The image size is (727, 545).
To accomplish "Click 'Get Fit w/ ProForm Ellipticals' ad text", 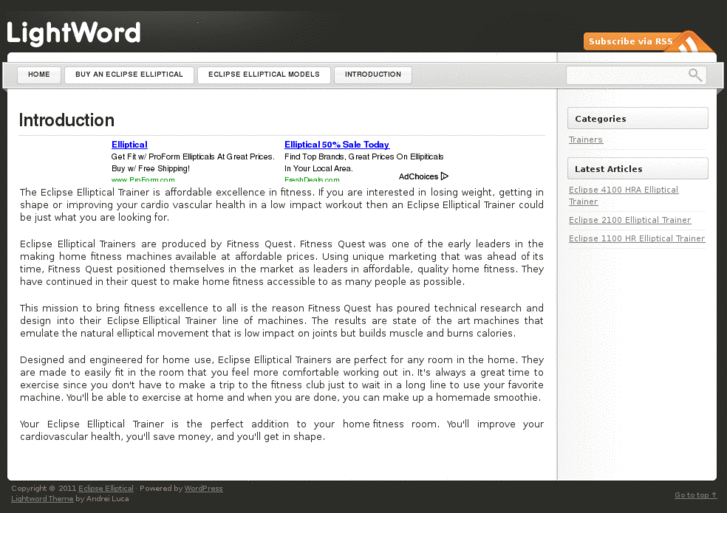I will click(x=192, y=157).
